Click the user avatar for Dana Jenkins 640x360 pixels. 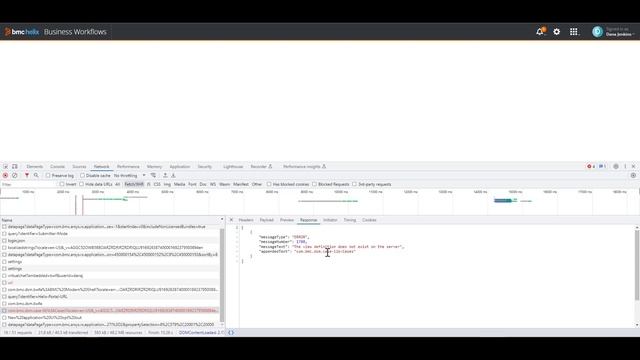pos(598,32)
